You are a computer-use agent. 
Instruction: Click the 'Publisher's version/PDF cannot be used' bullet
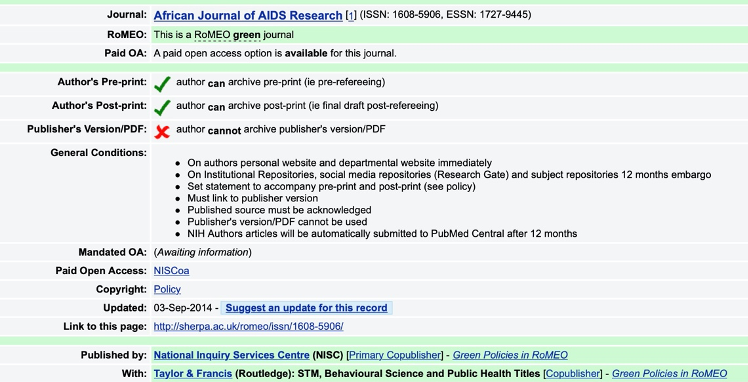point(277,222)
